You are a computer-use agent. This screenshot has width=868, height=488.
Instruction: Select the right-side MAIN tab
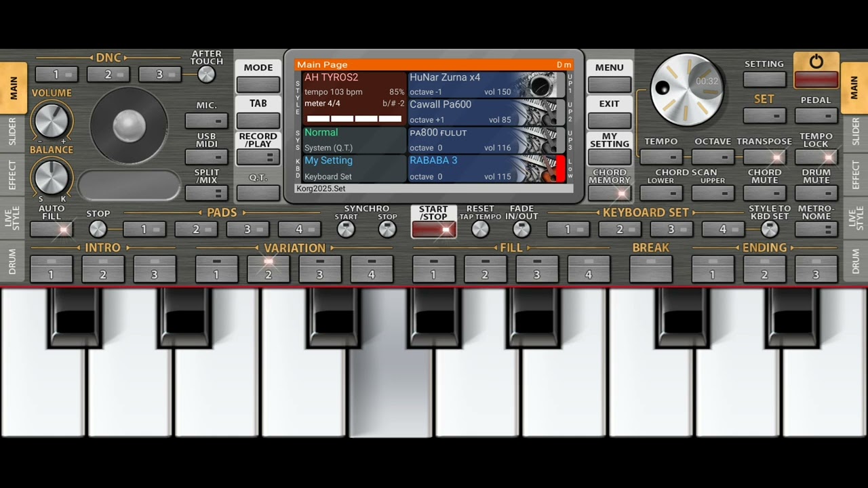tap(854, 88)
